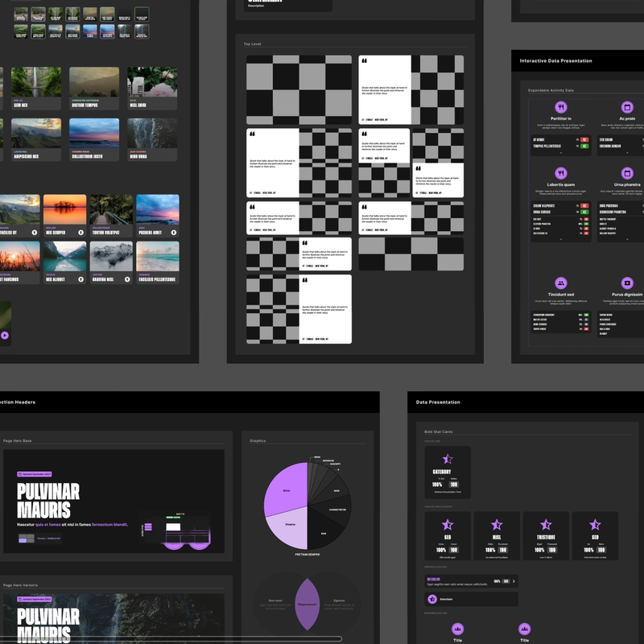
Task: Click the Graphics section label
Action: pos(258,440)
